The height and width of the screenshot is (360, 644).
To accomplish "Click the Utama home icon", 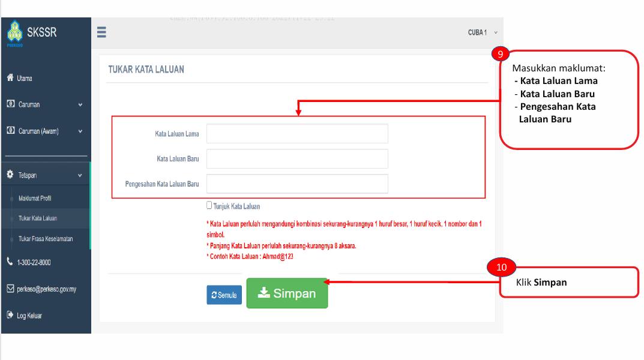I will click(10, 77).
